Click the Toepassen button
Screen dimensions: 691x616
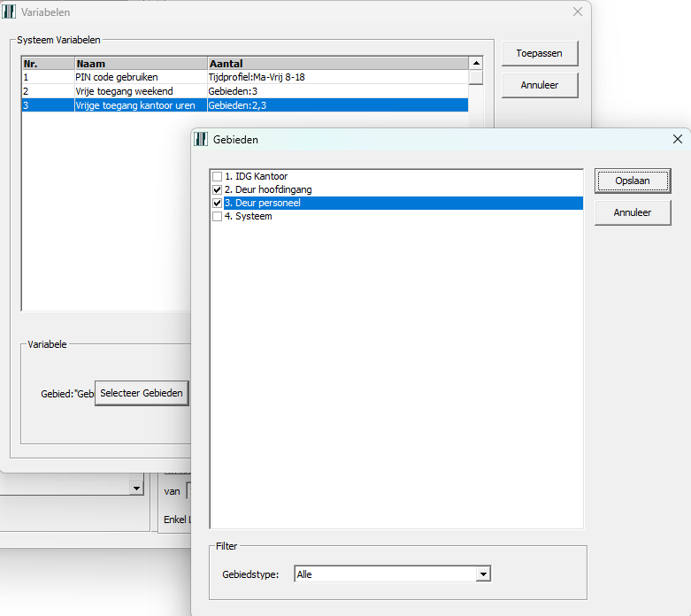(540, 54)
